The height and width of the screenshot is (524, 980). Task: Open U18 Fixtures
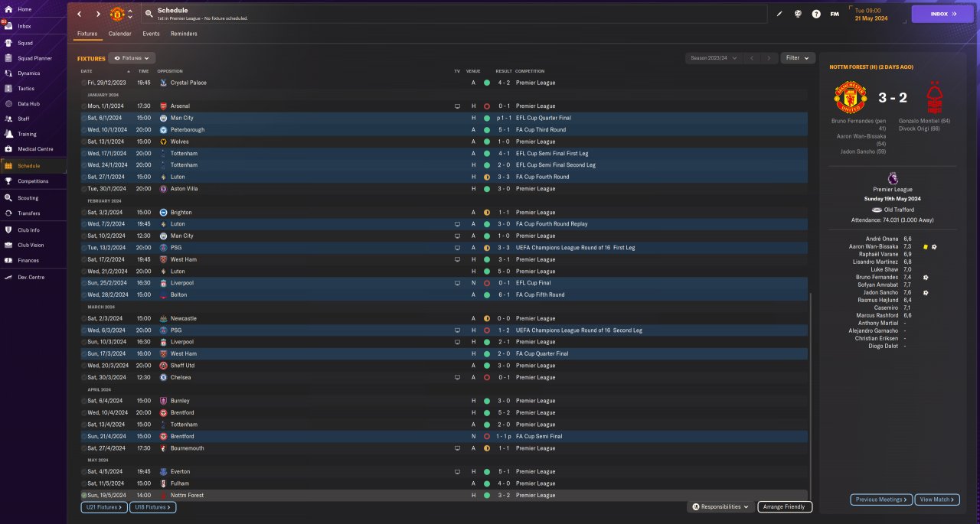click(153, 507)
